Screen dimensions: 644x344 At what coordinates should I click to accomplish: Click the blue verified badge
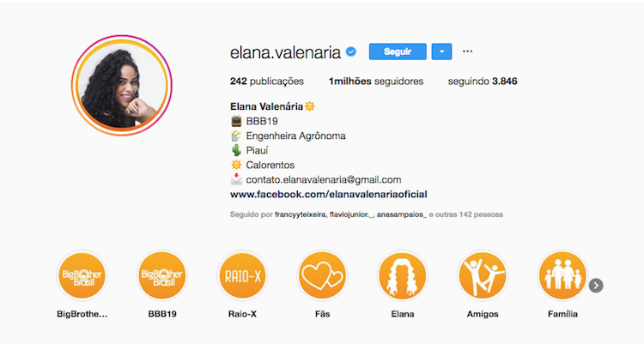tap(351, 51)
